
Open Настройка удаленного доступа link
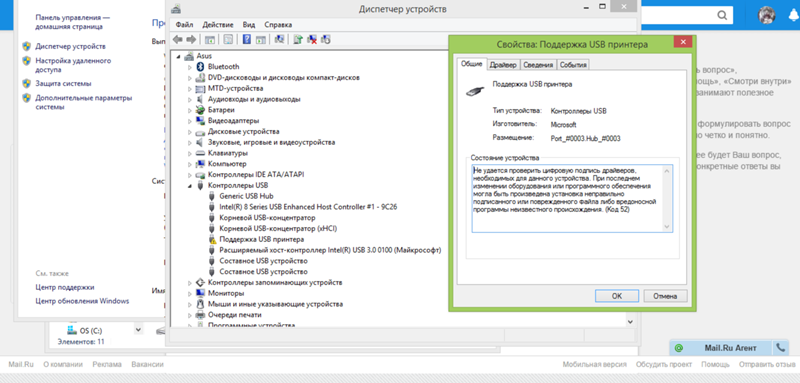[x=73, y=65]
